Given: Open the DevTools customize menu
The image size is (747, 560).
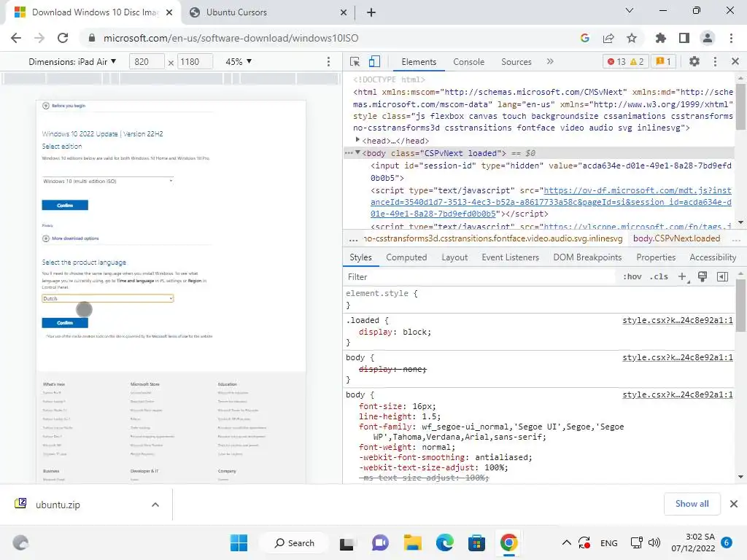Looking at the screenshot, I should (x=715, y=61).
